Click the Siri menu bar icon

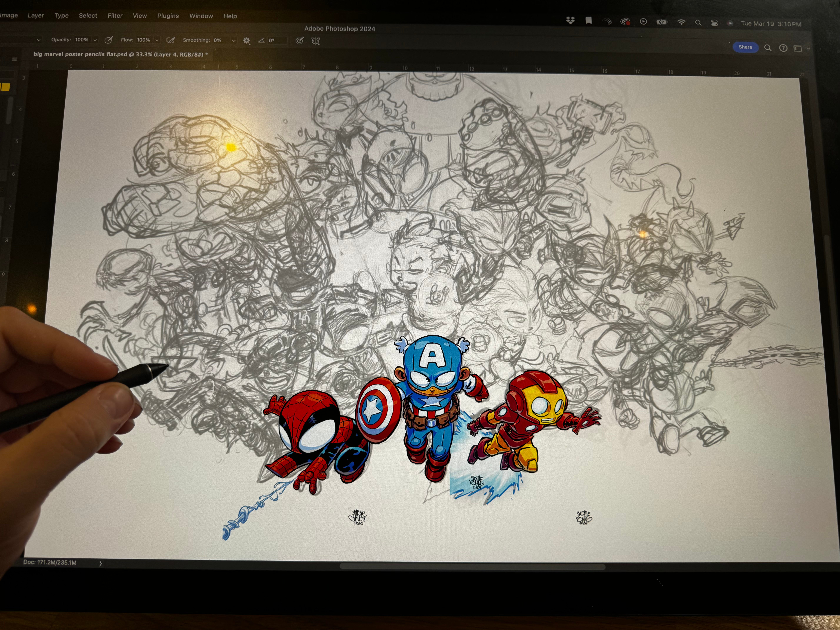(x=730, y=23)
